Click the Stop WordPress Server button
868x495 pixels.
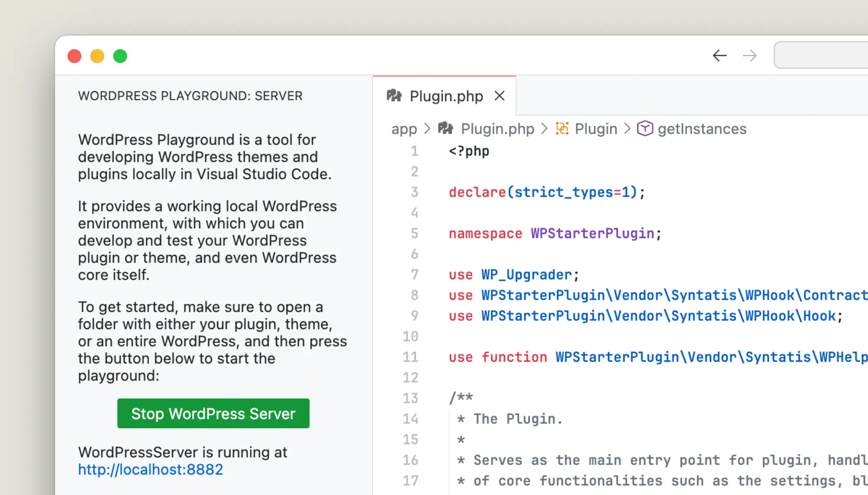tap(214, 413)
